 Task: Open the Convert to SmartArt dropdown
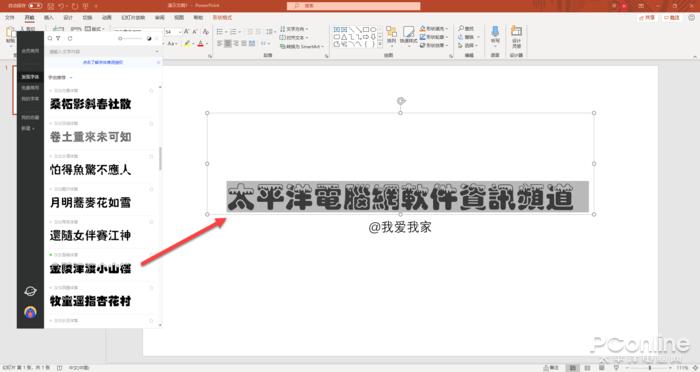click(301, 46)
